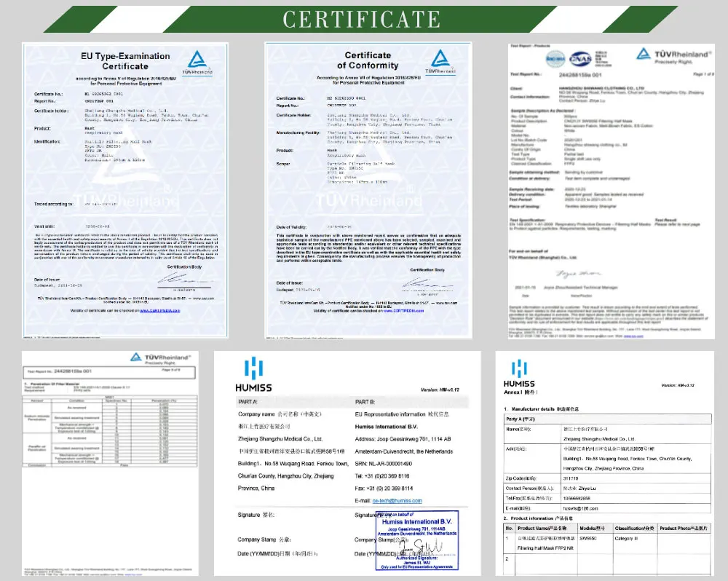
Task: Click telephone value '13666692658'
Action: [x=577, y=498]
